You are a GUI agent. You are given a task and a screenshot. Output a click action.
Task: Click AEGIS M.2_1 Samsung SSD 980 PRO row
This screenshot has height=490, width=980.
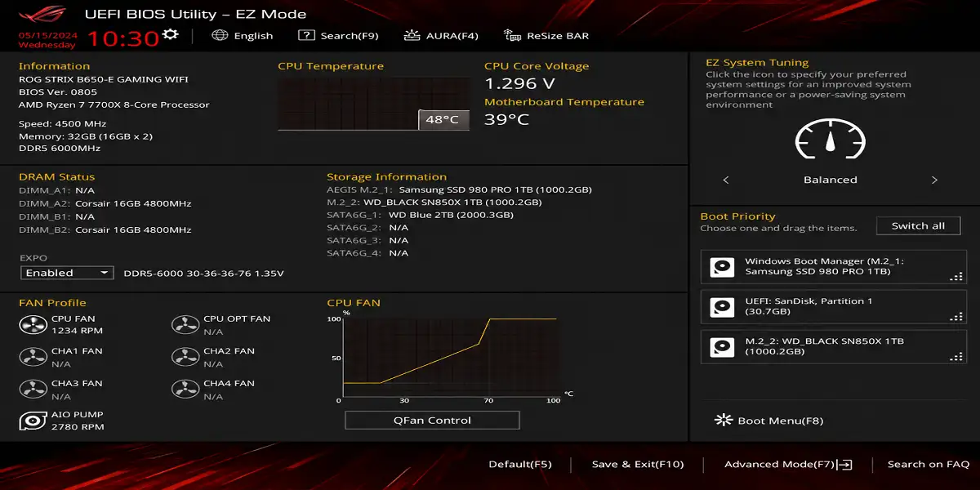(459, 189)
